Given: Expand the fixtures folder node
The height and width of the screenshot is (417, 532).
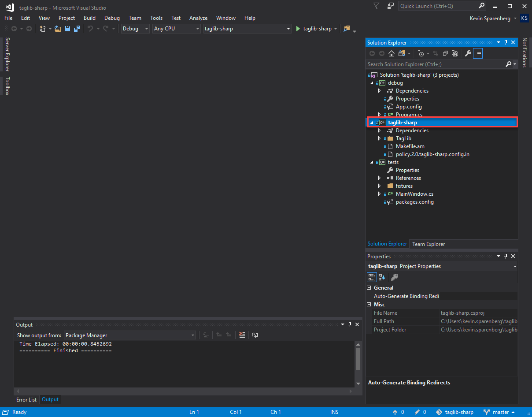Looking at the screenshot, I should 380,186.
